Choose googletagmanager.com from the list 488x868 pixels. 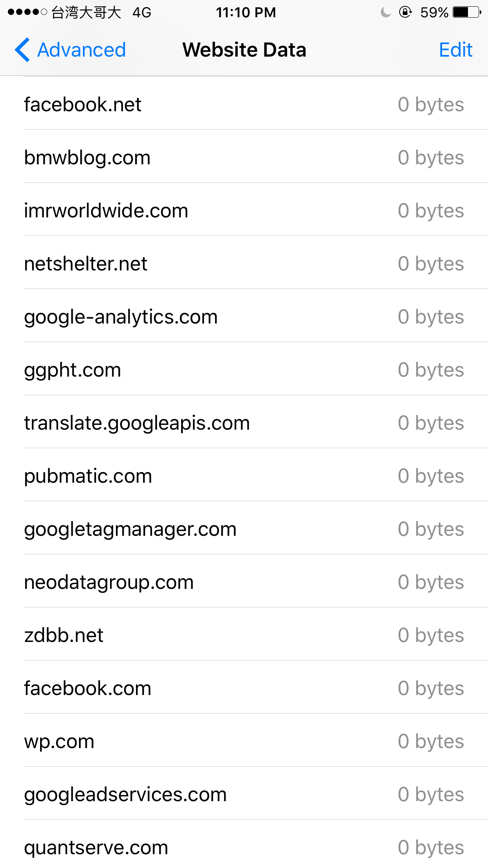[244, 529]
